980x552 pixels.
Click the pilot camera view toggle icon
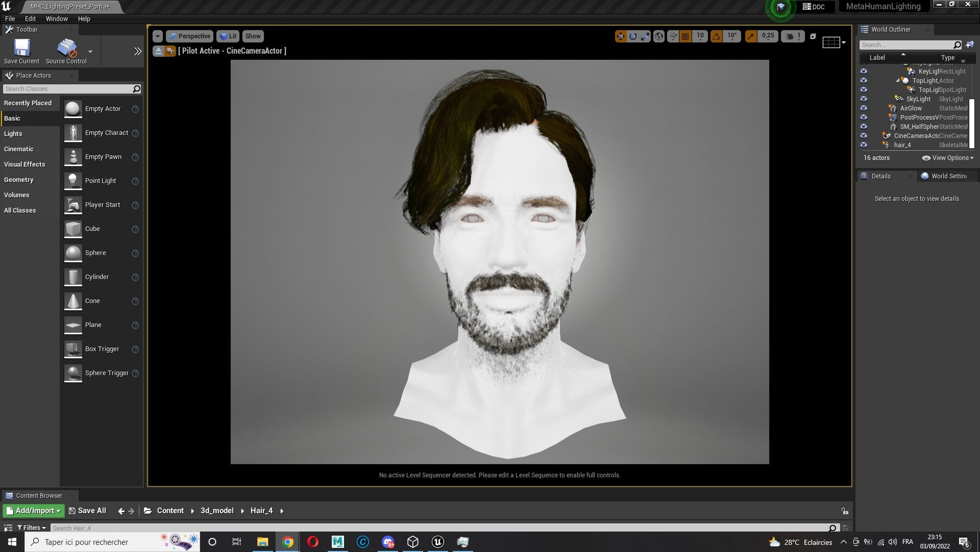point(170,51)
